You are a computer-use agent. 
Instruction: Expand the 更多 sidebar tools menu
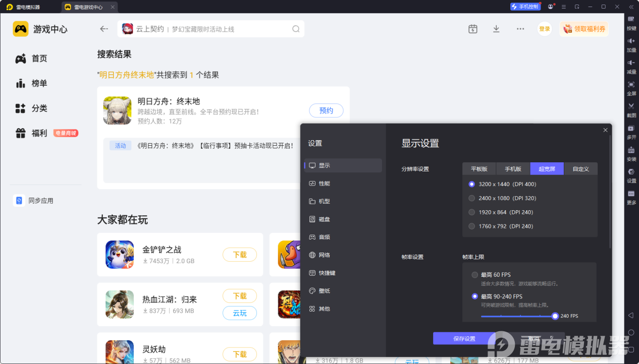coord(631,194)
